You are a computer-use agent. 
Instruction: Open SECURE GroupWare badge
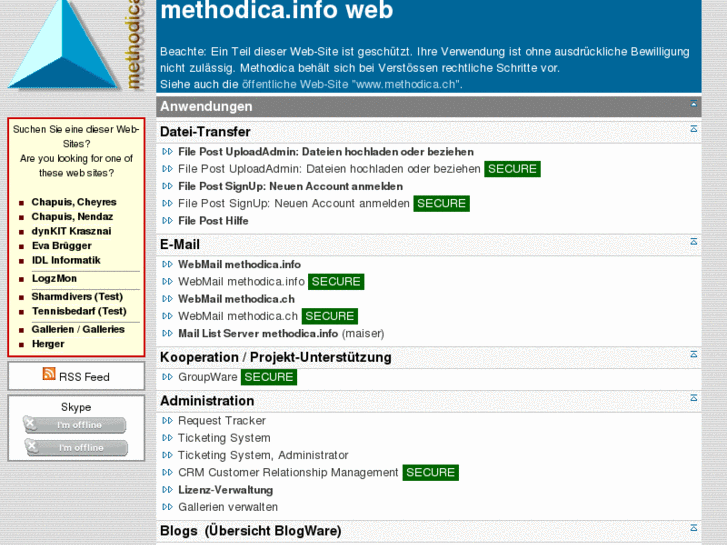[269, 377]
